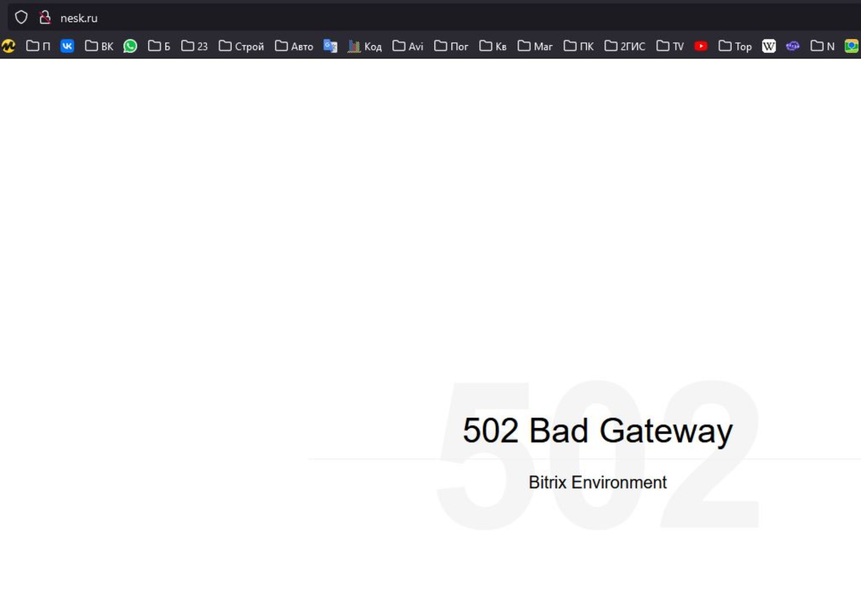Click the Wikipedia bookmark icon

click(x=769, y=45)
